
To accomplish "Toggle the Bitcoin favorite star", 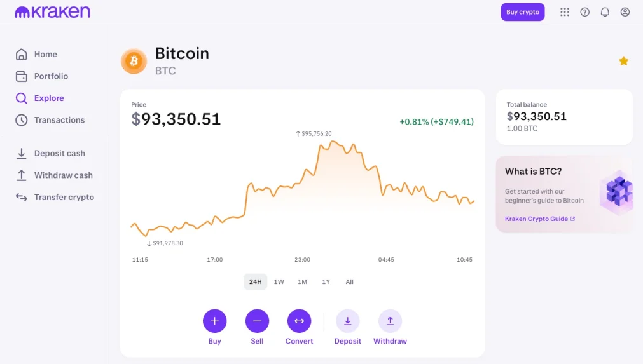I will (623, 61).
